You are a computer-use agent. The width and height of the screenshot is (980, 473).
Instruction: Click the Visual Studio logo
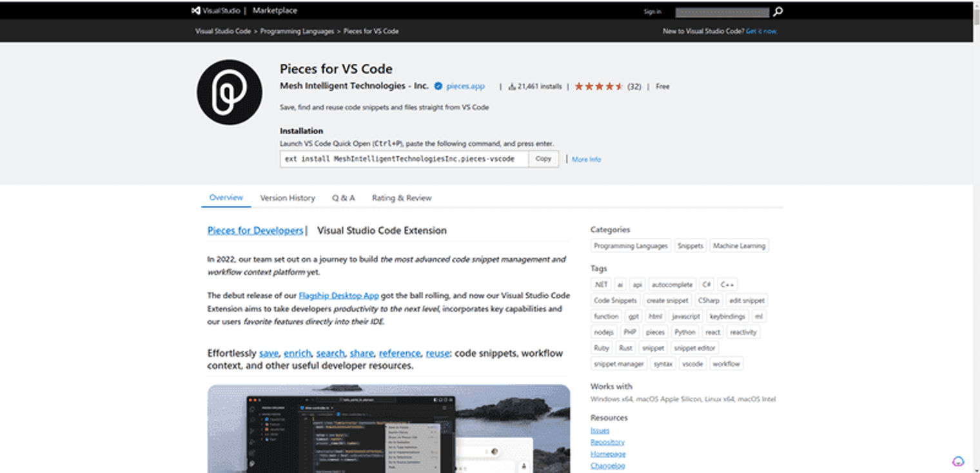(215, 10)
